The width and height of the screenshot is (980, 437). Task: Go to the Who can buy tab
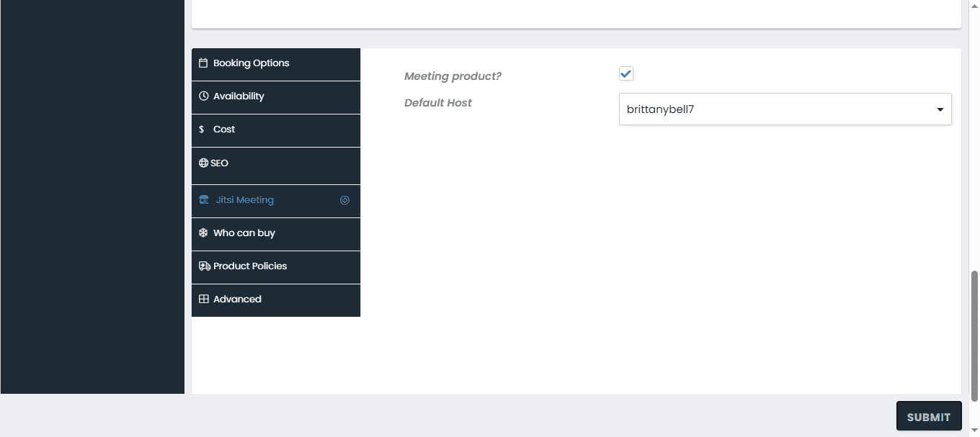tap(244, 233)
